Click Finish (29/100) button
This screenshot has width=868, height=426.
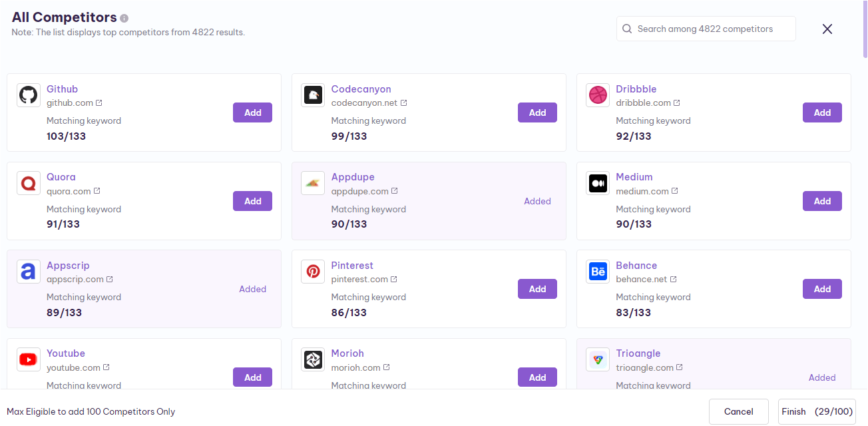pyautogui.click(x=817, y=411)
